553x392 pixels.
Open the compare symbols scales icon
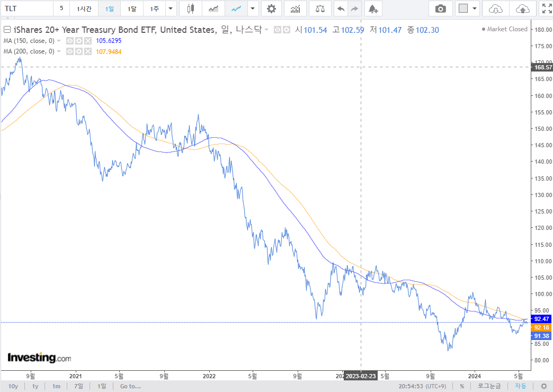point(320,9)
